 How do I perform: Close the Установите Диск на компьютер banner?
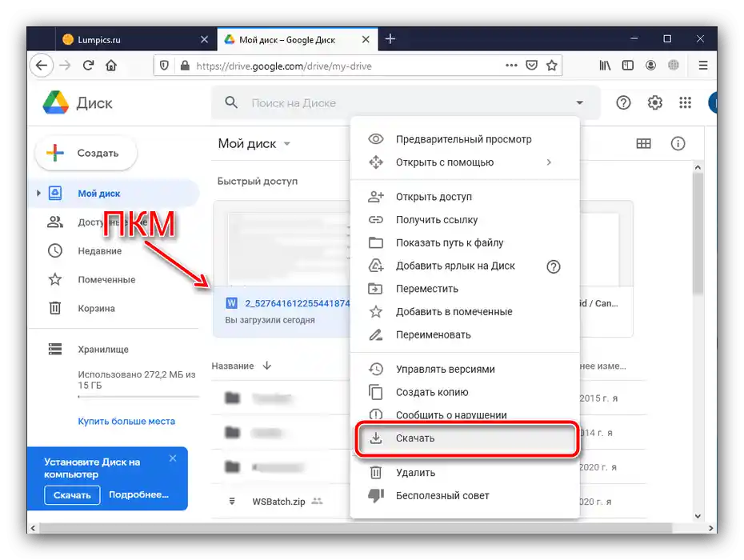click(173, 458)
